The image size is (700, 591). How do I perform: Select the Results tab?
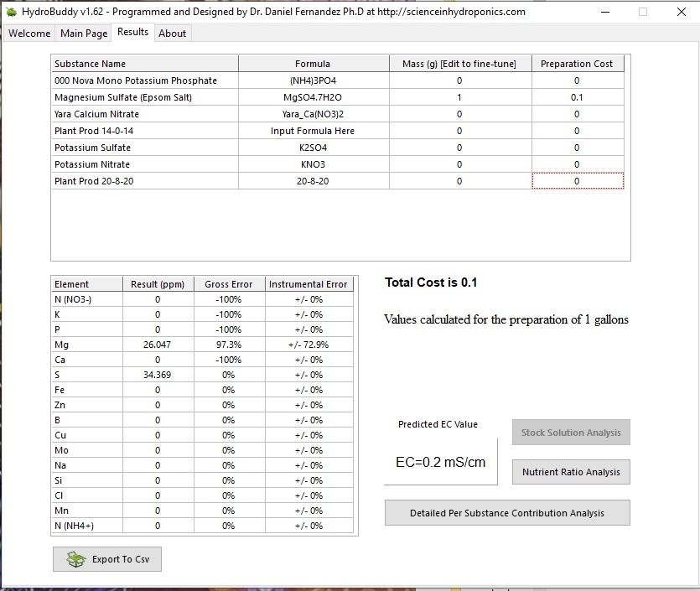[132, 32]
